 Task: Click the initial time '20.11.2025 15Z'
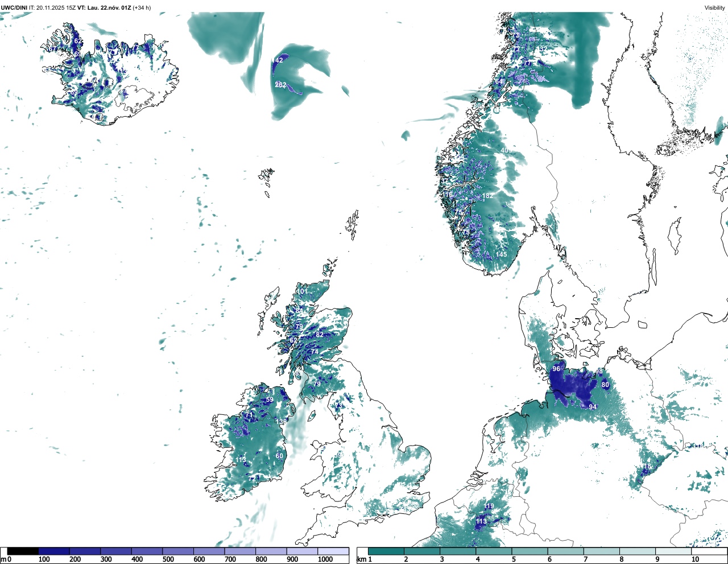tap(56, 7)
